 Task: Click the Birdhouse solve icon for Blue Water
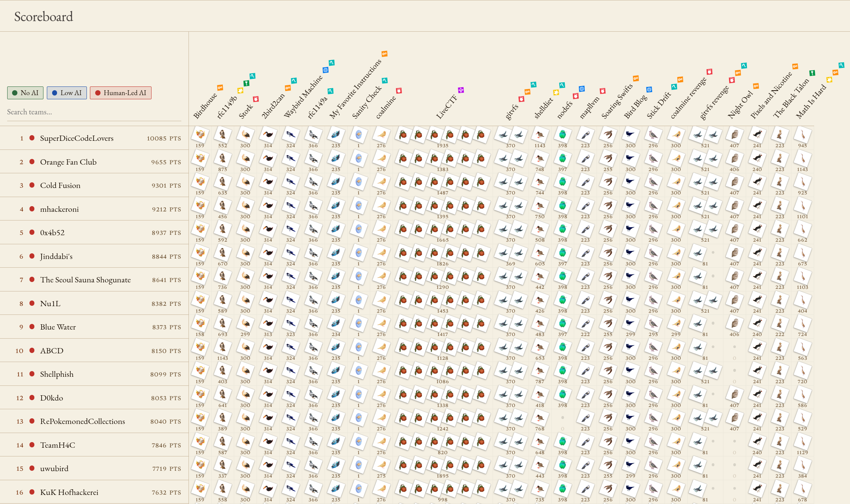200,324
